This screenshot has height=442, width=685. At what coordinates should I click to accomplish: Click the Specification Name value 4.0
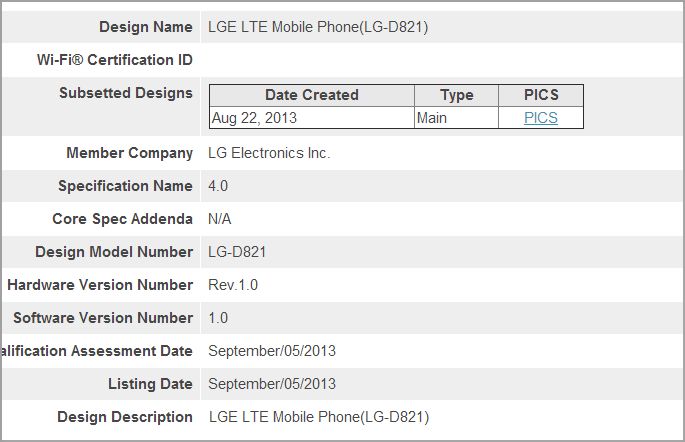point(218,186)
